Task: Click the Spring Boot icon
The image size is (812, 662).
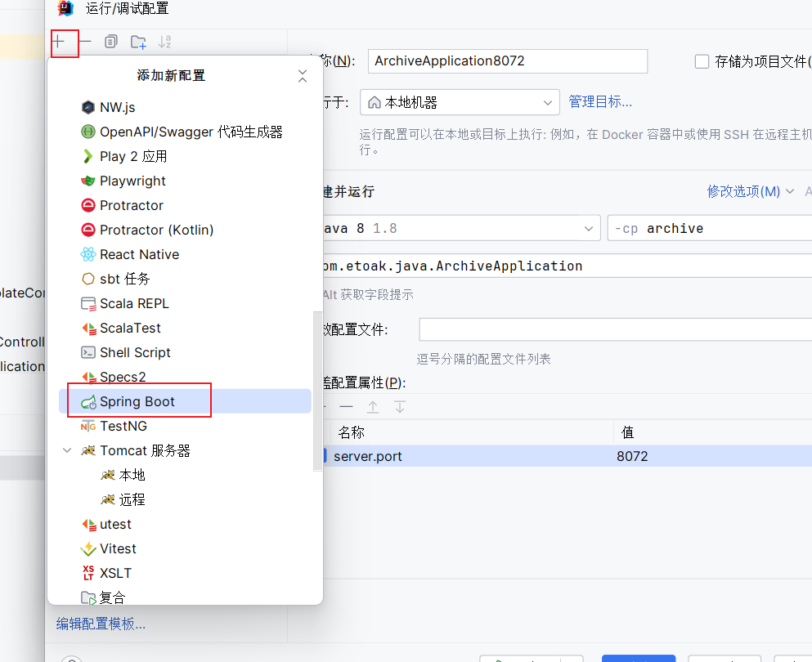Action: click(88, 402)
